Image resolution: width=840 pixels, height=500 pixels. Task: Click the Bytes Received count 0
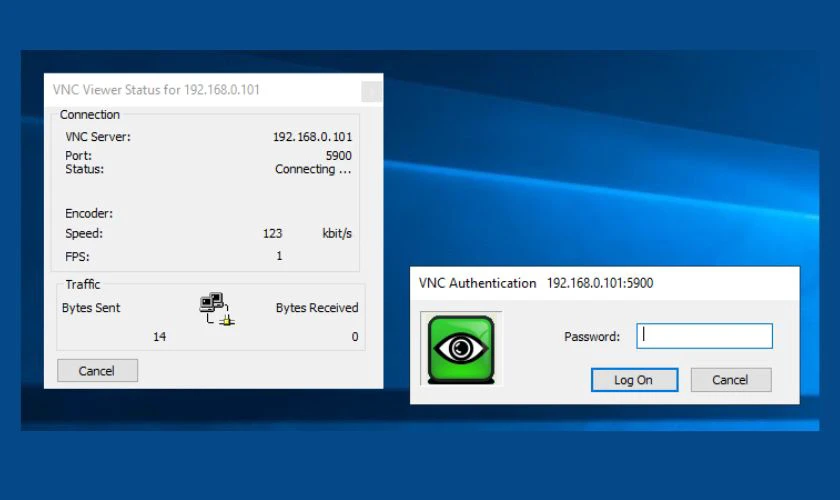click(354, 337)
